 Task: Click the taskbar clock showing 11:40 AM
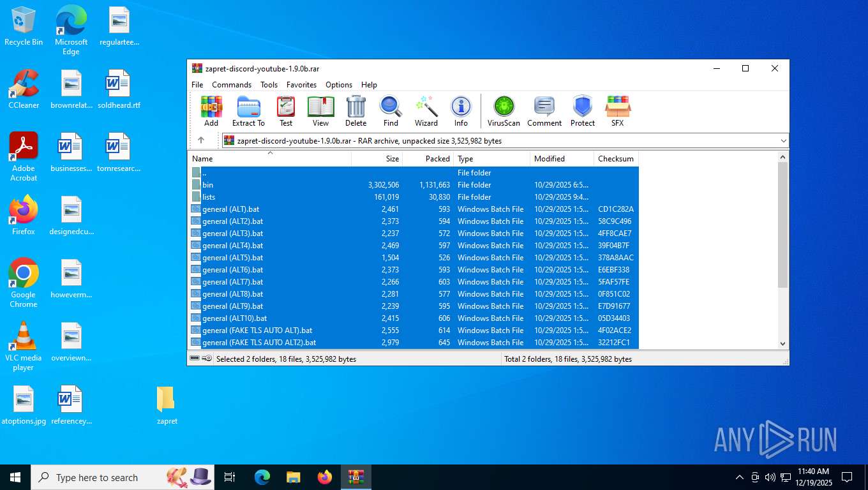coord(813,477)
